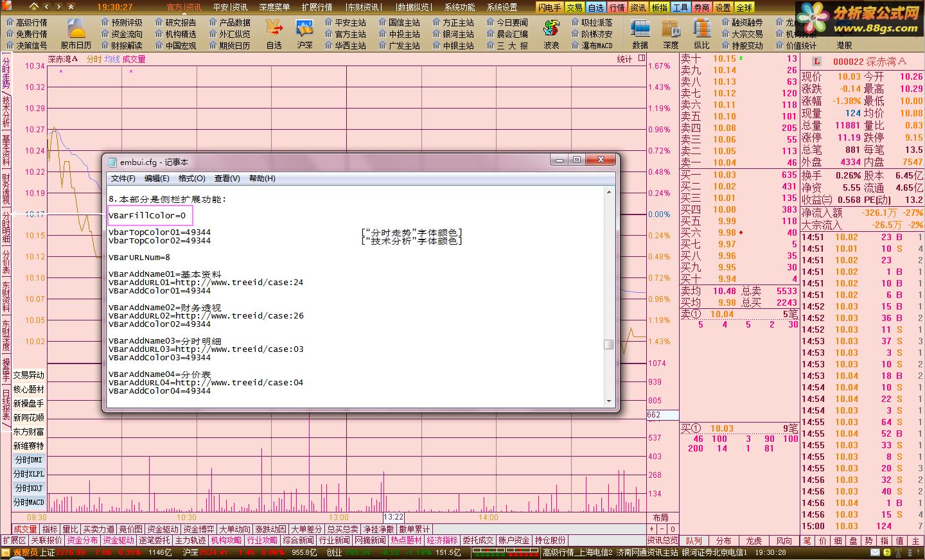
Task: Click the double-up collapse toolbar icon
Action: point(71,6)
